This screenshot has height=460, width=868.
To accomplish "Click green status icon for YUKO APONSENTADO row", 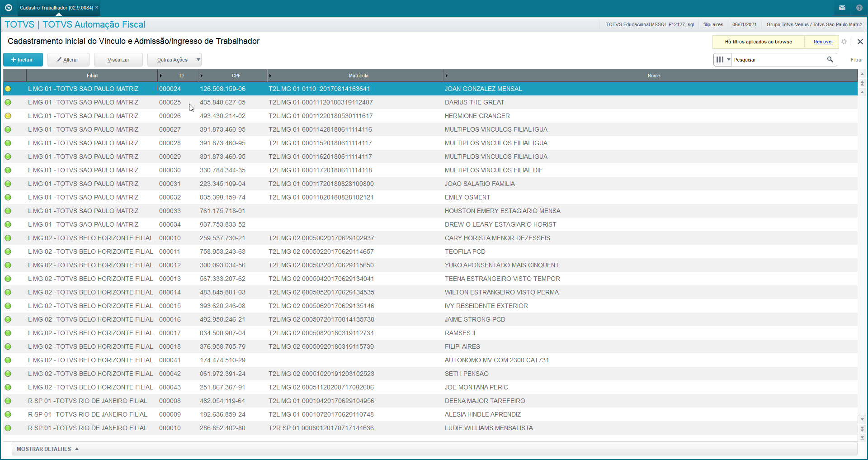I will pos(8,265).
